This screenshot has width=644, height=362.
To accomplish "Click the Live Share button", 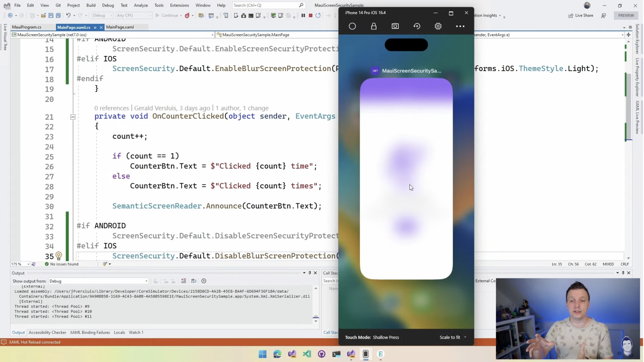I will pos(581,15).
